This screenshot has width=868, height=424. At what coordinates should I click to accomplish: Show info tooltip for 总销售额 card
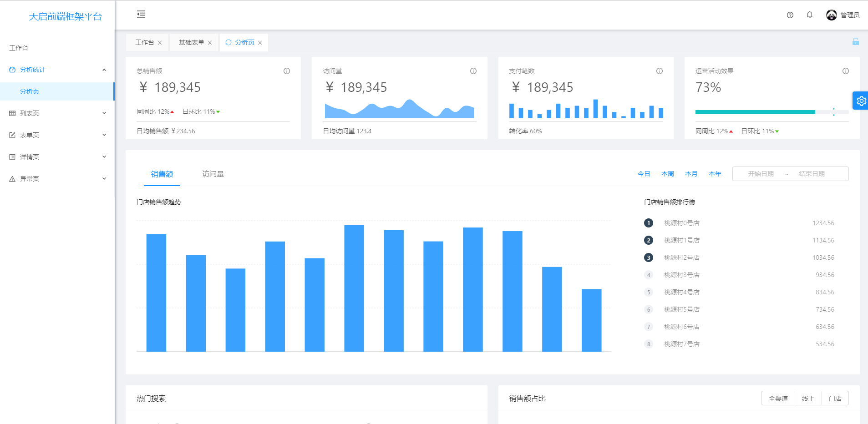(287, 71)
